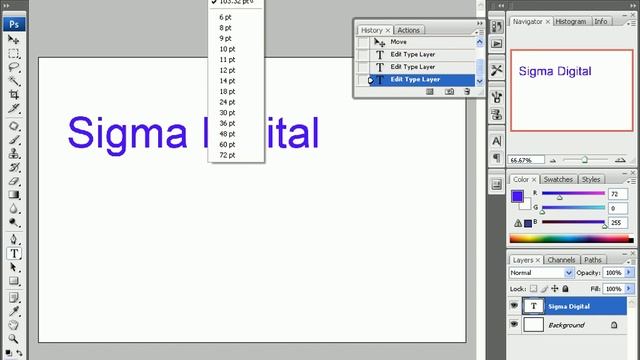640x360 pixels.
Task: Choose 24 pt font size
Action: (x=227, y=102)
